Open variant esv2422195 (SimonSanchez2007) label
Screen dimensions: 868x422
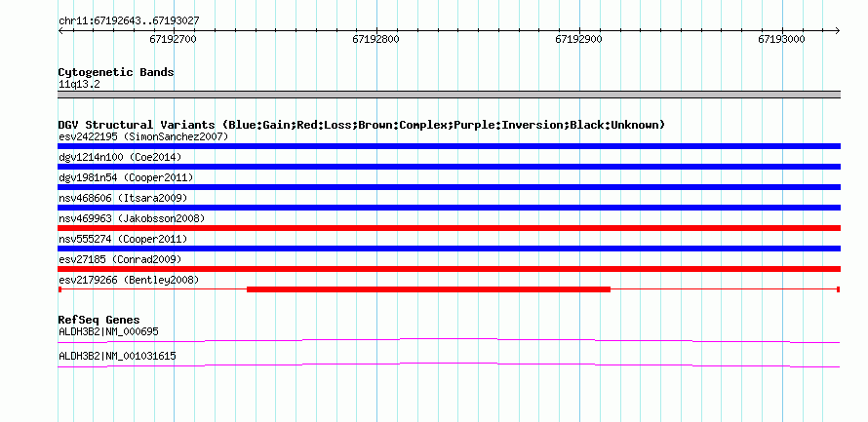(143, 136)
